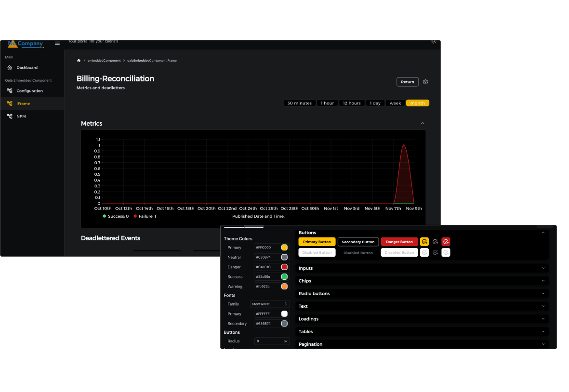Open Configuration in the sidebar
569x392 pixels.
coord(29,91)
